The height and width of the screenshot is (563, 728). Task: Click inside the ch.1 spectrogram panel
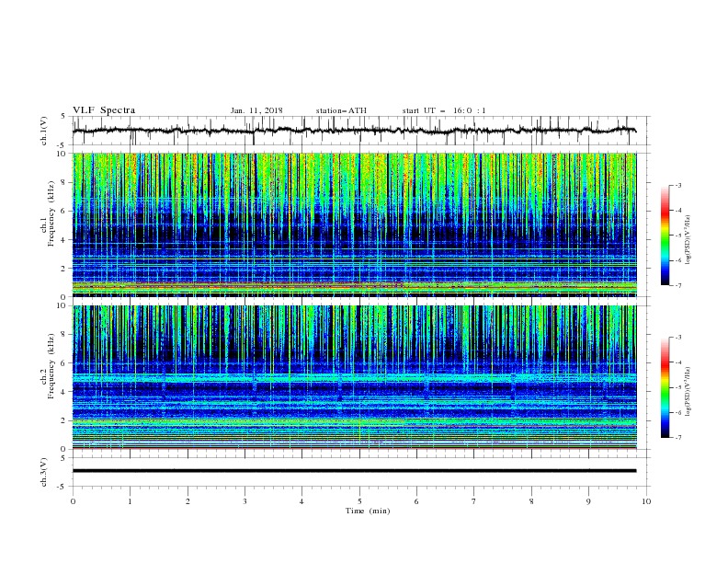pos(355,224)
